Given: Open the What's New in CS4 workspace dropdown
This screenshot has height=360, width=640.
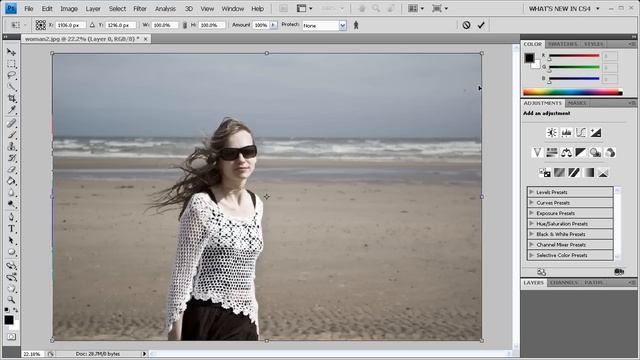Looking at the screenshot, I should coord(564,9).
